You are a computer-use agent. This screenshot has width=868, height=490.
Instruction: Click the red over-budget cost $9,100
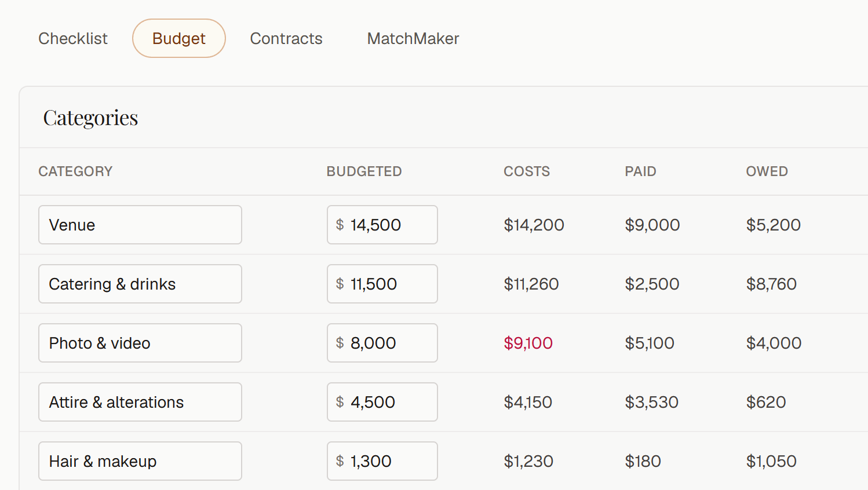[x=528, y=343]
